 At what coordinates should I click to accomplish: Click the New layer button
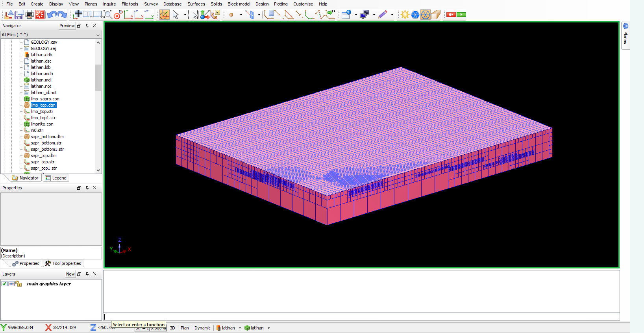pos(70,274)
